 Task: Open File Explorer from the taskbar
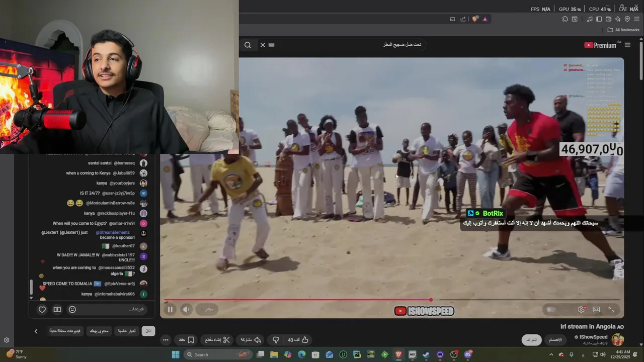(274, 354)
